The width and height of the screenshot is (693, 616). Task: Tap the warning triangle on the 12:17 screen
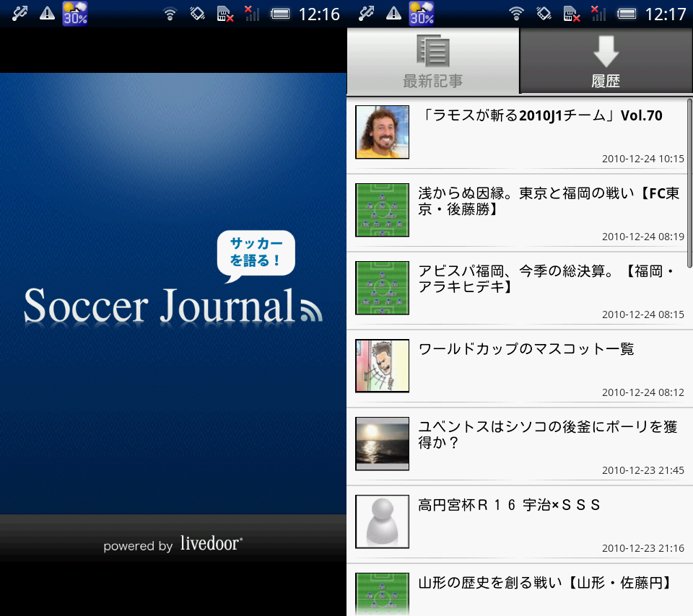click(393, 14)
